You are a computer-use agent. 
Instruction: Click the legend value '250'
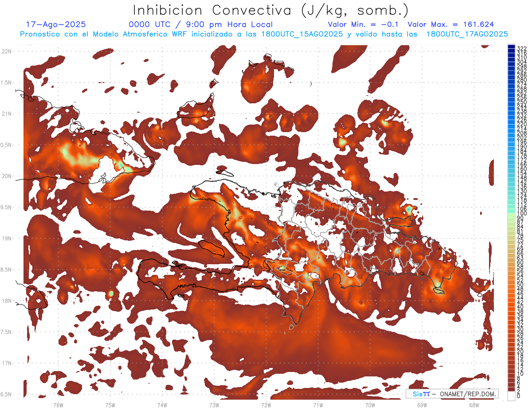[521, 102]
